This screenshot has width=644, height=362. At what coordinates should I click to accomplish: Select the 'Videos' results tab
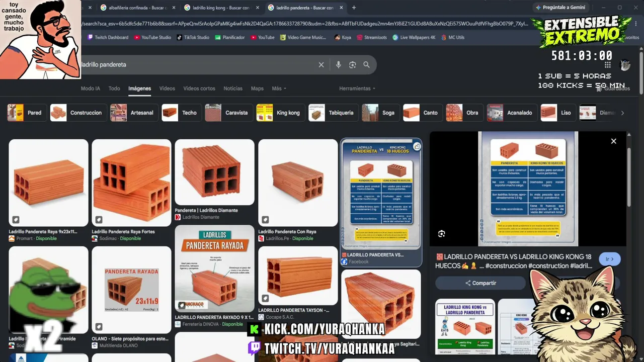(167, 88)
